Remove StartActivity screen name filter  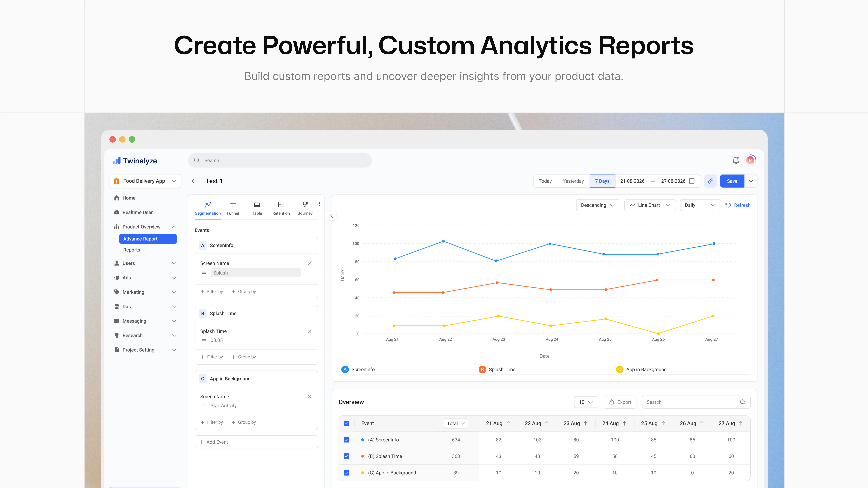coord(310,397)
